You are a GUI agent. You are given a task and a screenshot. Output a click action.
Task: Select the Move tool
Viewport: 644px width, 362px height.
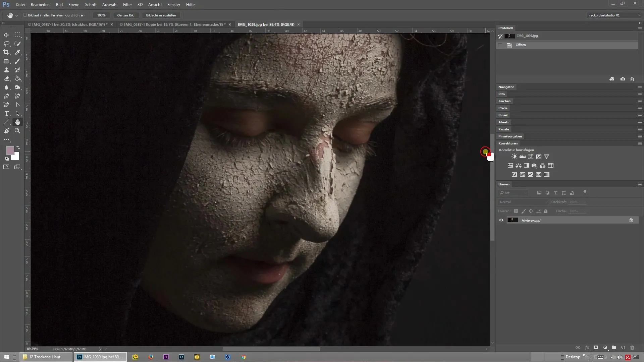[x=6, y=35]
